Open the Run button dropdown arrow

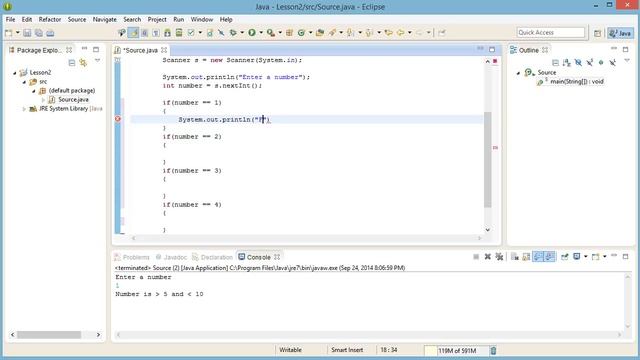(260, 33)
